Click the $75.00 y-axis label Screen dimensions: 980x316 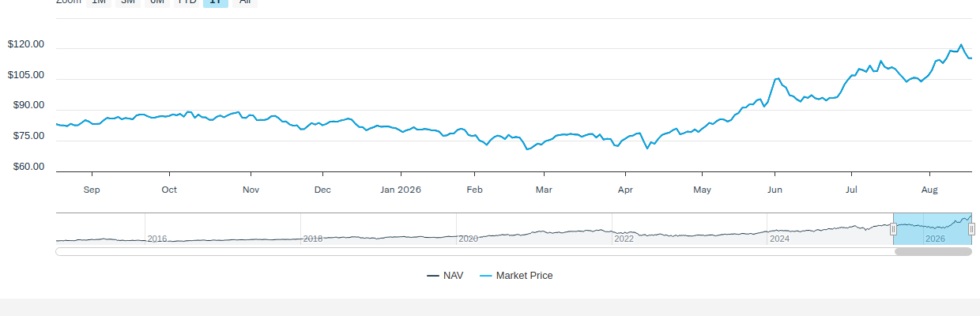[28, 137]
